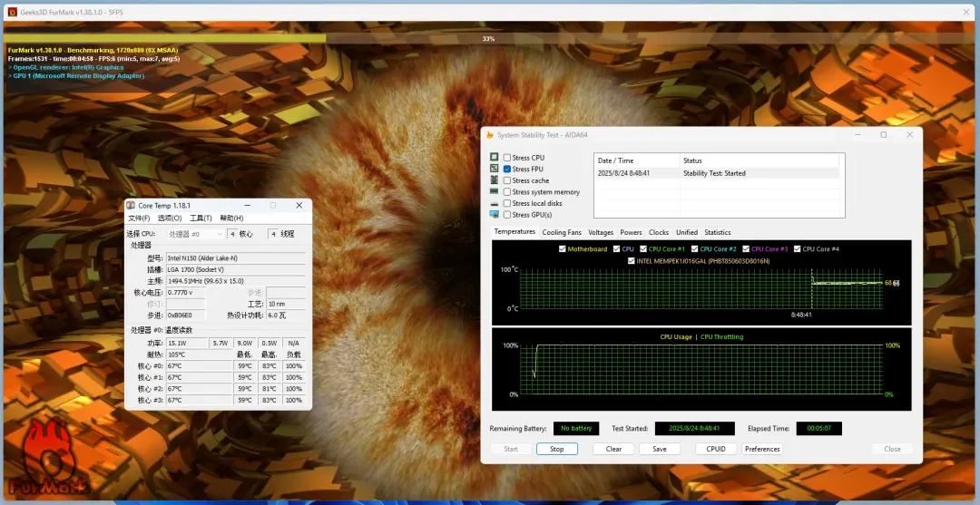Click the CPU chip icon beside Stress CPU
Screen dimensions: 980x505
click(x=495, y=158)
